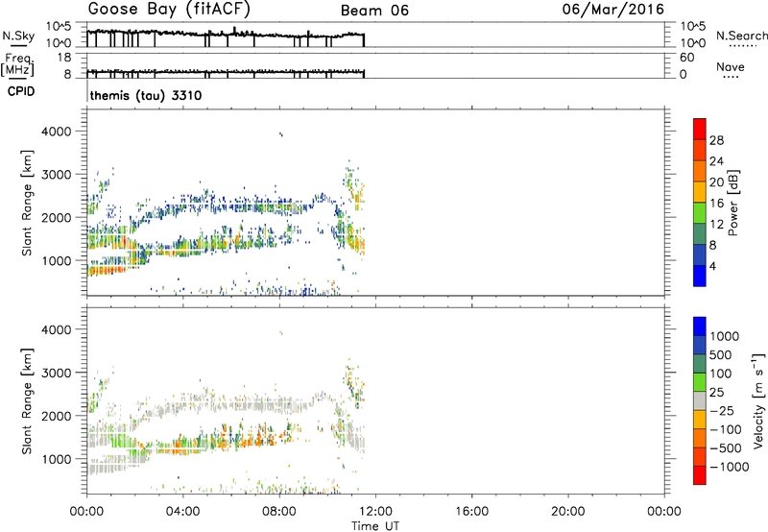Image resolution: width=768 pixels, height=532 pixels.
Task: Click the '500' velocity colorbar tick label
Action: click(721, 354)
